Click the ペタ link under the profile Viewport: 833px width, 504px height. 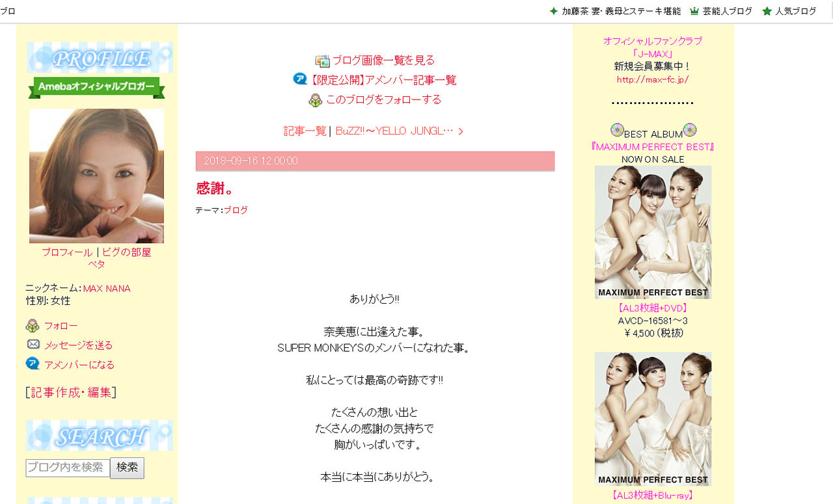coord(96,264)
